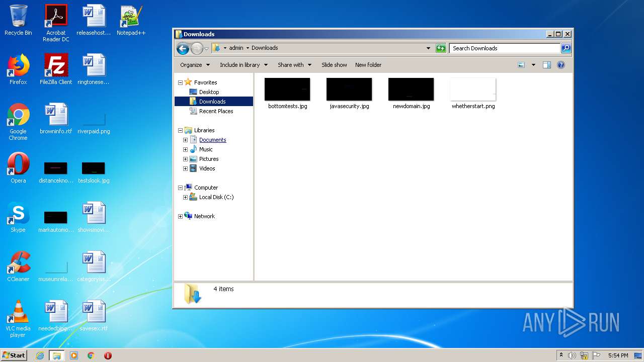Click admin in the address breadcrumb
644x362 pixels.
tap(236, 48)
